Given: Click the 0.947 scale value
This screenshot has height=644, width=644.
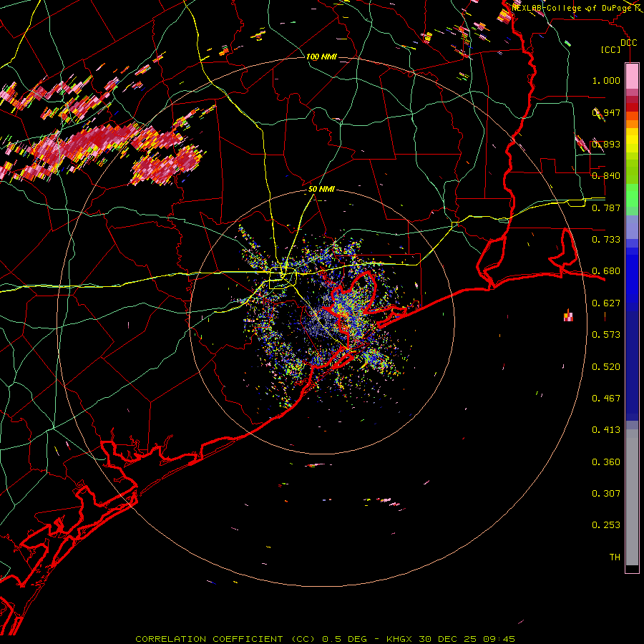Looking at the screenshot, I should point(606,112).
